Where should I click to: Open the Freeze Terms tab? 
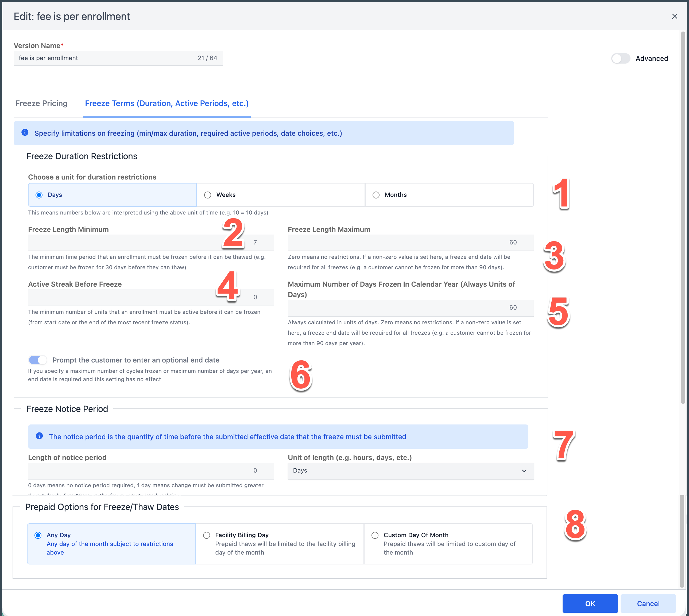(x=167, y=103)
